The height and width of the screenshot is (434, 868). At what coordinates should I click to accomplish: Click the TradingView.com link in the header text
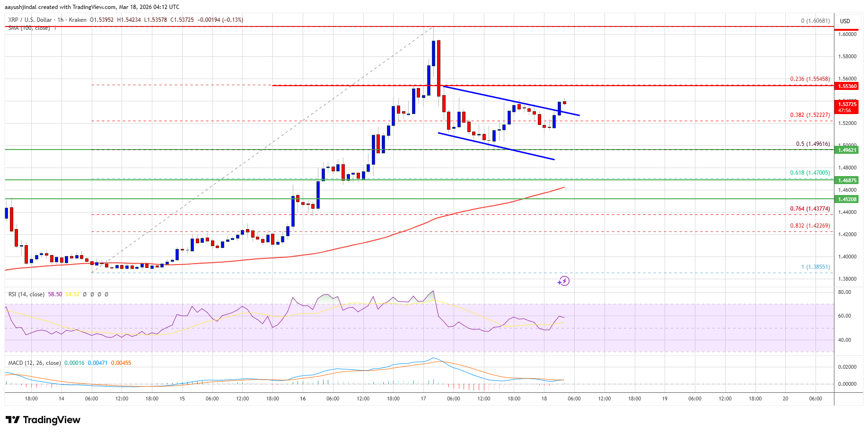[93, 7]
